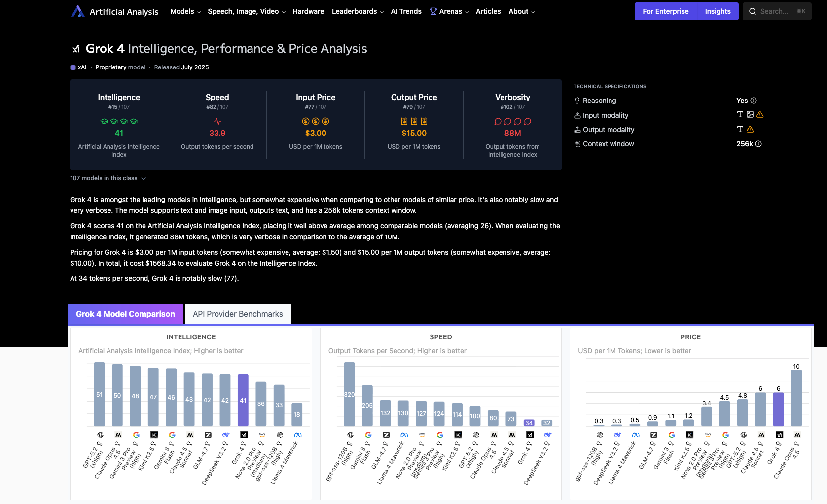Click the info icon beside 256k context window
Screen dimensions: 827x504
pos(758,144)
